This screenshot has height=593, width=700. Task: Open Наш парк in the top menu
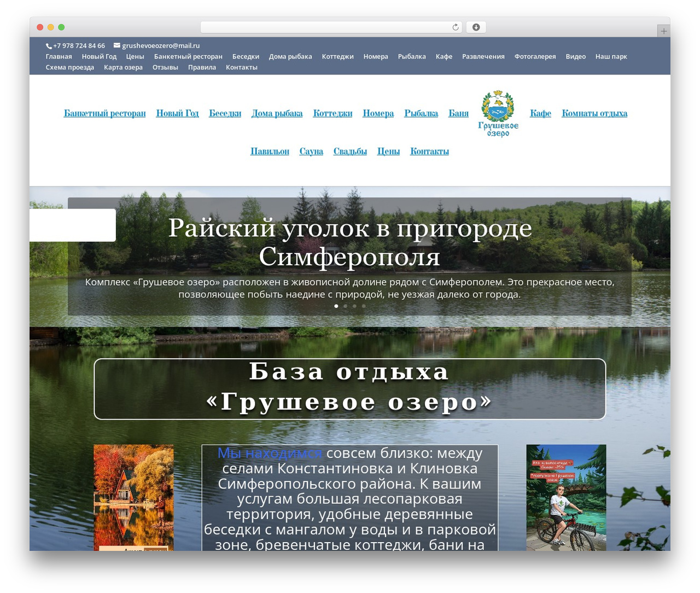click(x=611, y=56)
